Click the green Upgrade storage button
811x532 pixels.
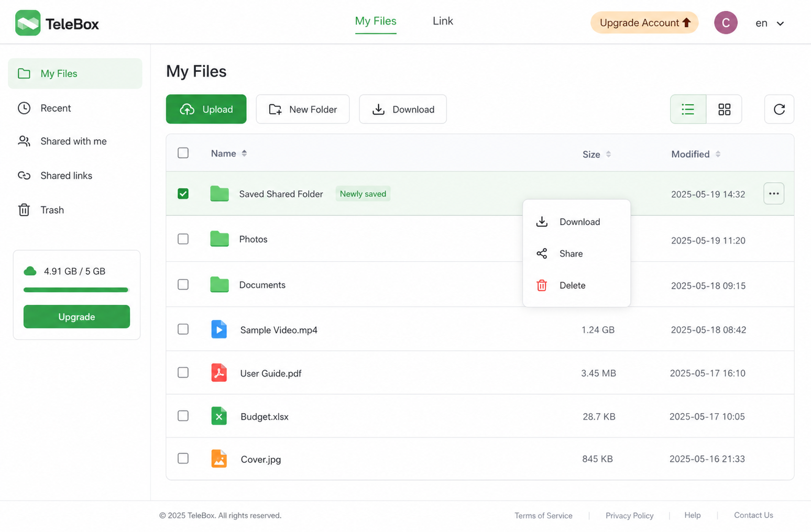(76, 316)
